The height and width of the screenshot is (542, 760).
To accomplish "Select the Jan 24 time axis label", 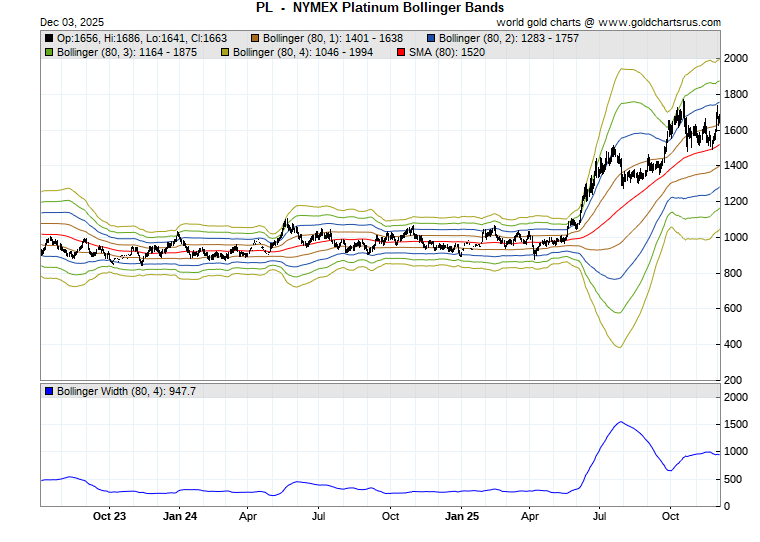I will coord(179,517).
